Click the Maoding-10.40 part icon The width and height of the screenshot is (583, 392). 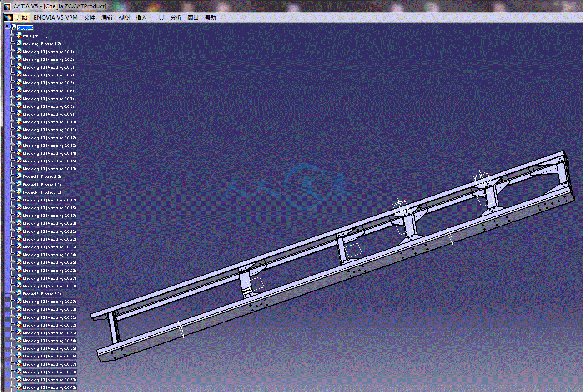point(19,387)
